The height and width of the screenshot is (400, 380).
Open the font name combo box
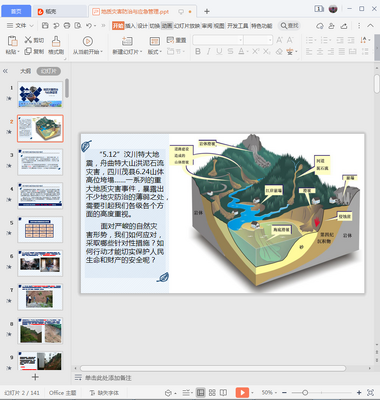218,40
